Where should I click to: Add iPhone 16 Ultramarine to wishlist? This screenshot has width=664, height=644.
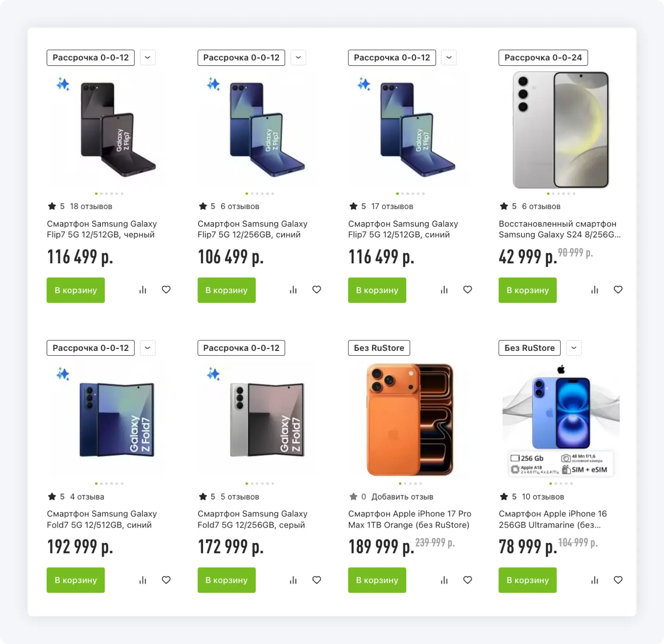click(x=618, y=580)
